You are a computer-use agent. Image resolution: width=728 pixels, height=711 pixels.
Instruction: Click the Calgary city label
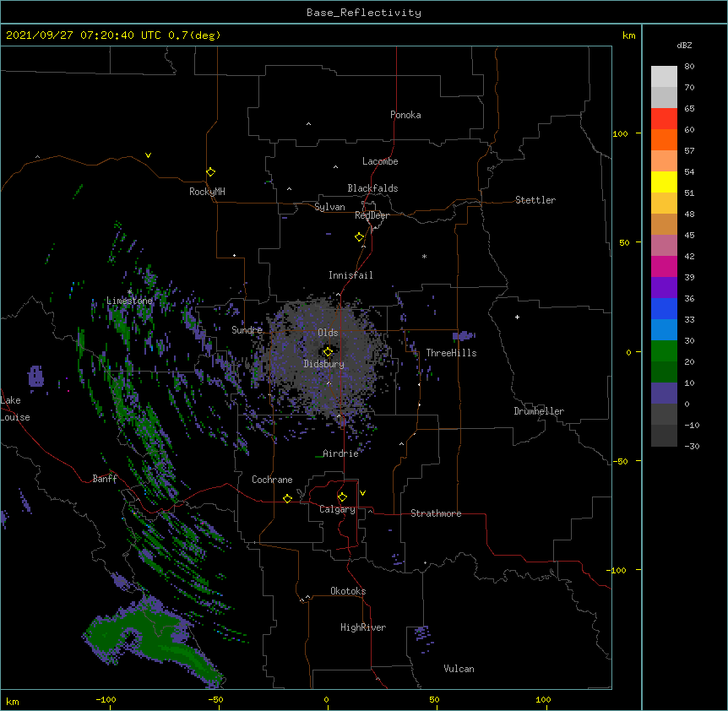(337, 509)
